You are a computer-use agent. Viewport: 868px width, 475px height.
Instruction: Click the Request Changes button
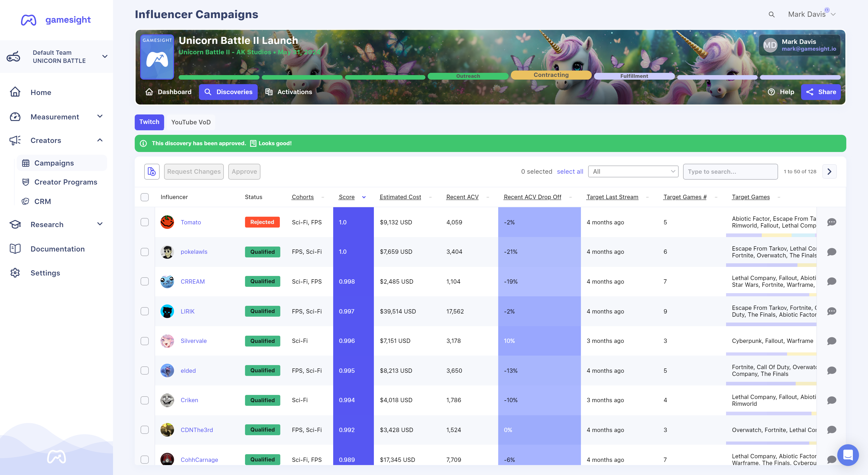194,172
